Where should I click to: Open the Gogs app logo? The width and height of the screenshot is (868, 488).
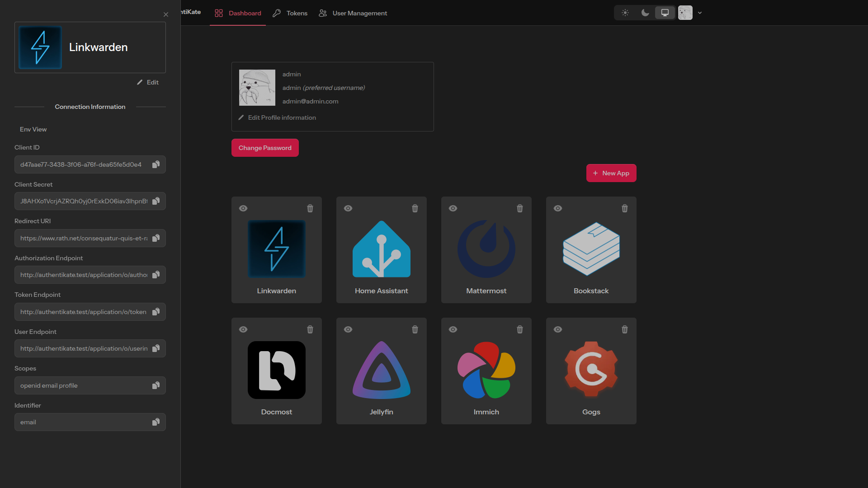click(591, 370)
